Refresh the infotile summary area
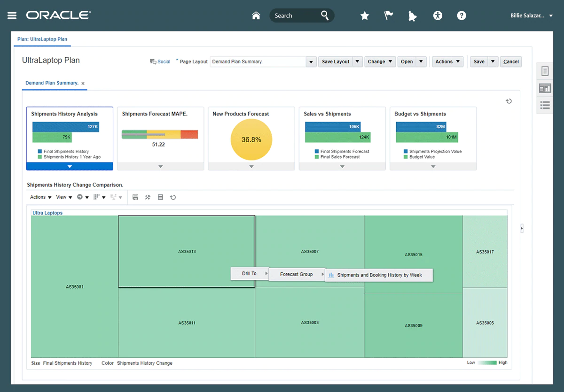This screenshot has width=564, height=392. [509, 101]
